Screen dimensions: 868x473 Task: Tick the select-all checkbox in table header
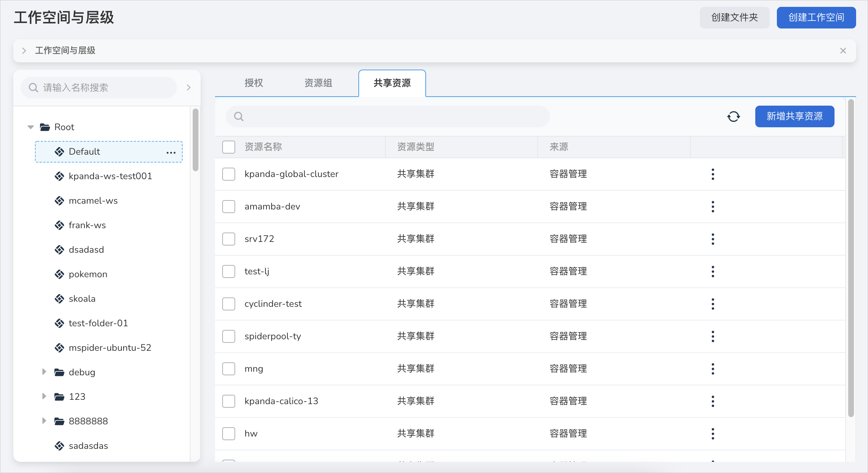[229, 147]
